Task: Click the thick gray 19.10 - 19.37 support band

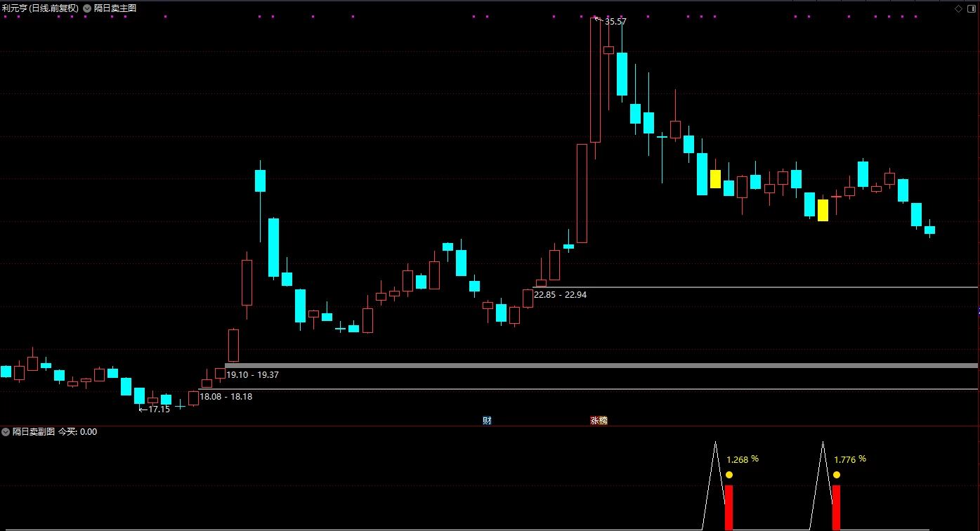Action: click(601, 365)
